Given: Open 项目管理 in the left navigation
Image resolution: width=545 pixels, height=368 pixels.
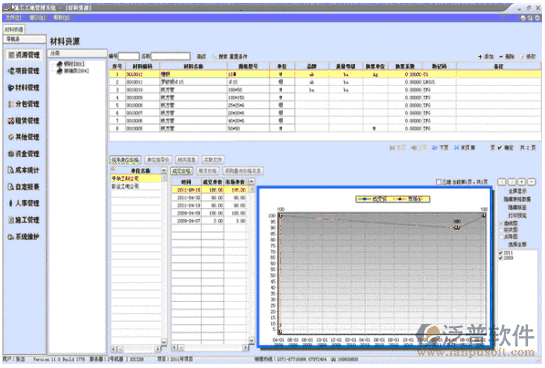Looking at the screenshot, I should pyautogui.click(x=24, y=71).
